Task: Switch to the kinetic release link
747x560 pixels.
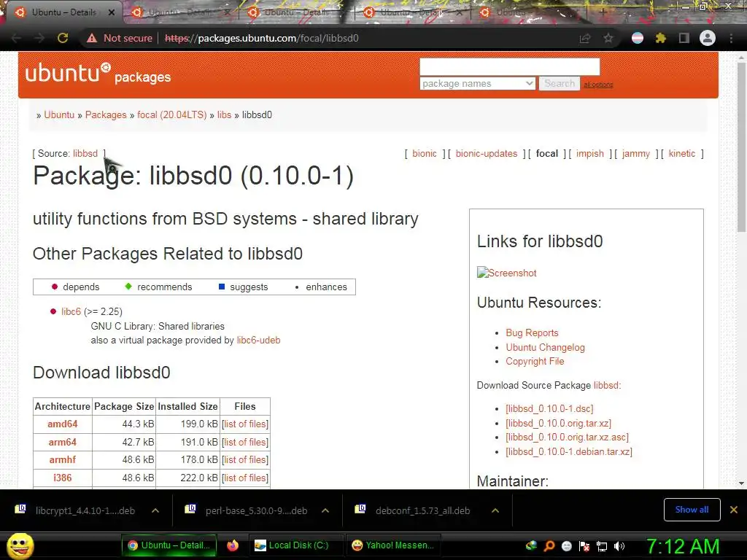Action: (682, 153)
